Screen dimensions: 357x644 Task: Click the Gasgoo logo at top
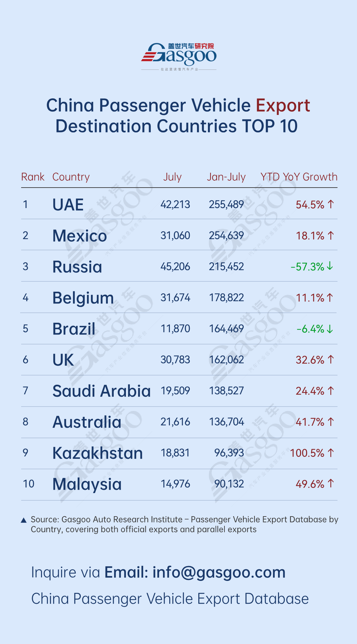[x=179, y=56]
